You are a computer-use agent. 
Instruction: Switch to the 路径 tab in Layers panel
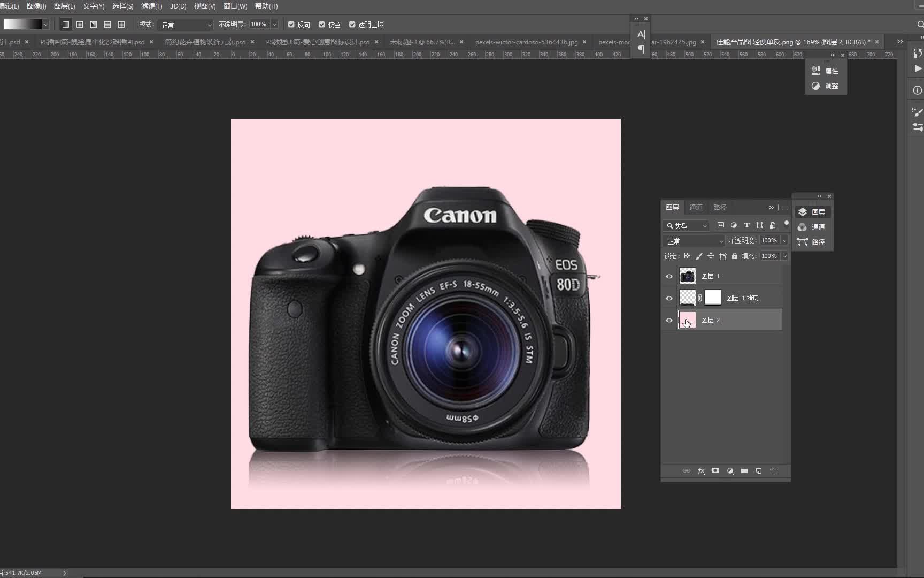point(720,208)
